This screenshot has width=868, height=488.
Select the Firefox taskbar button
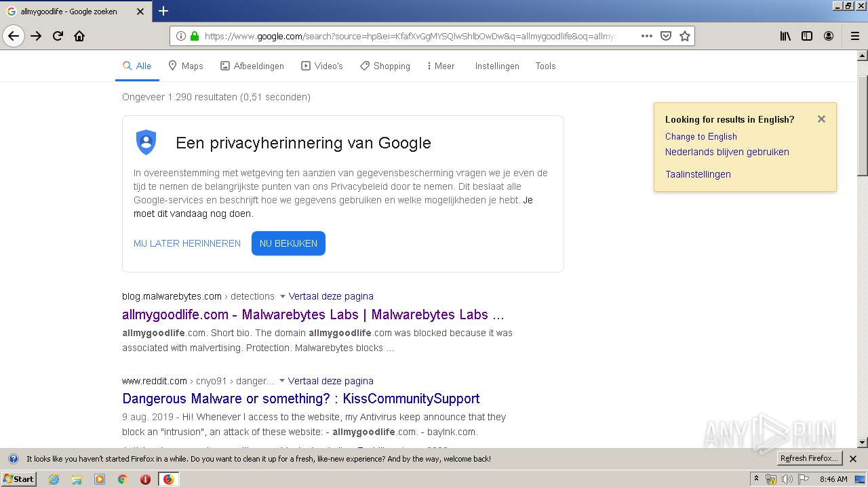coord(168,479)
